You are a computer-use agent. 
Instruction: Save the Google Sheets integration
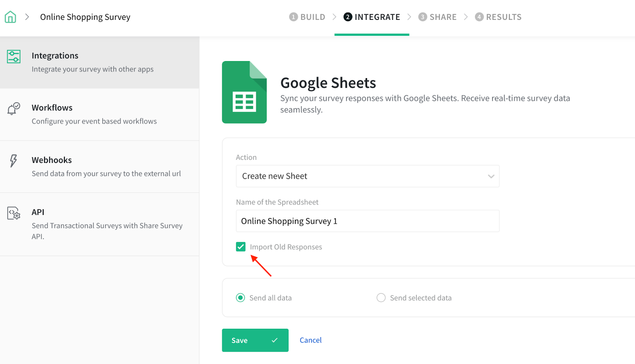pos(255,340)
